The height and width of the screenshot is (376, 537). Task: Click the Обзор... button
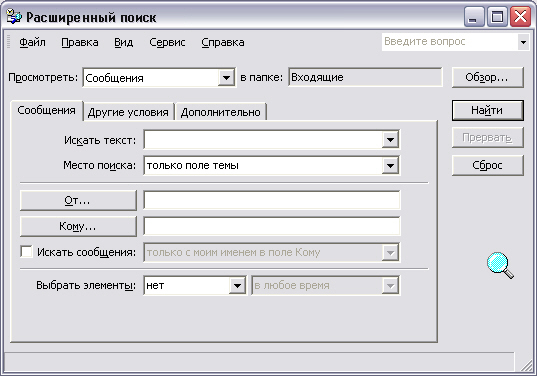click(487, 77)
